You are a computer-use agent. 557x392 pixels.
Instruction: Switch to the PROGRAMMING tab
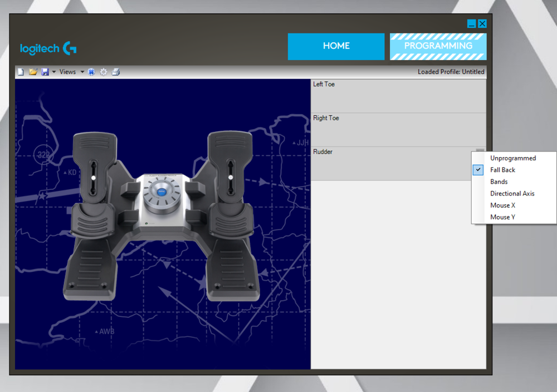click(438, 47)
